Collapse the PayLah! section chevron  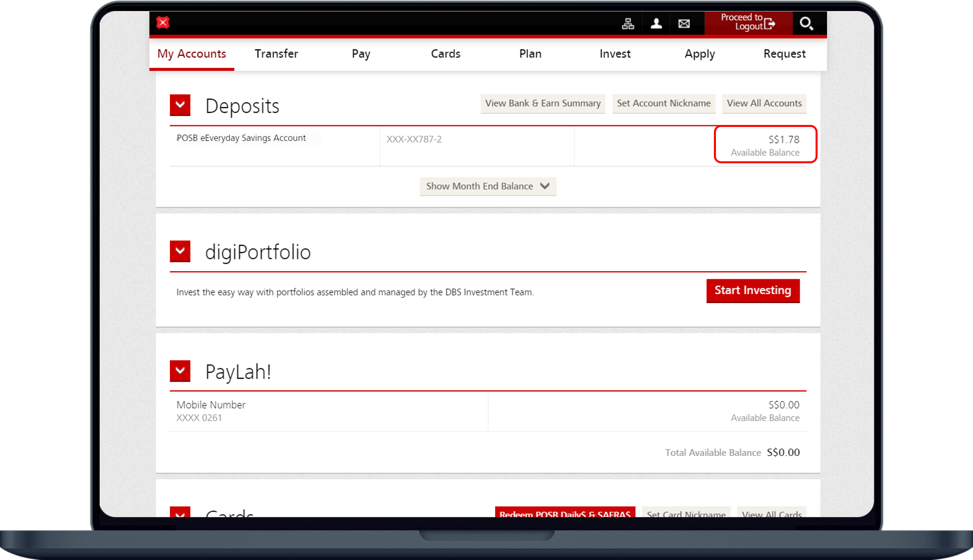180,371
